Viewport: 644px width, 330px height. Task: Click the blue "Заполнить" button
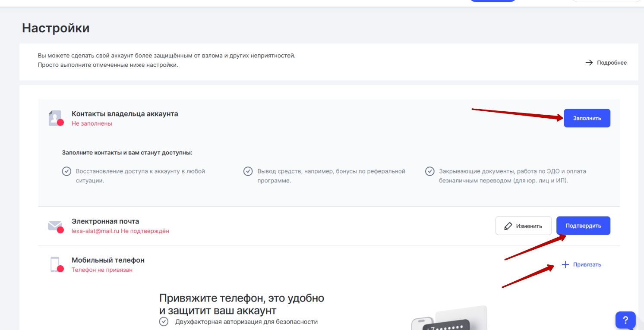pos(587,118)
